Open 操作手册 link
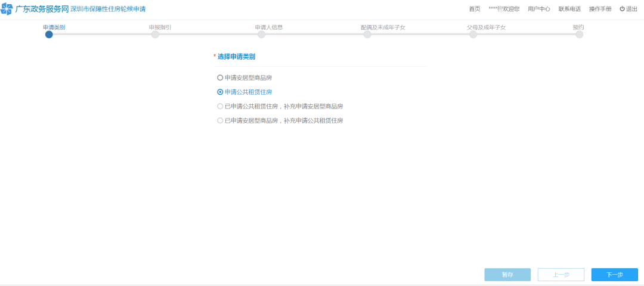The width and height of the screenshot is (644, 286). coord(600,9)
